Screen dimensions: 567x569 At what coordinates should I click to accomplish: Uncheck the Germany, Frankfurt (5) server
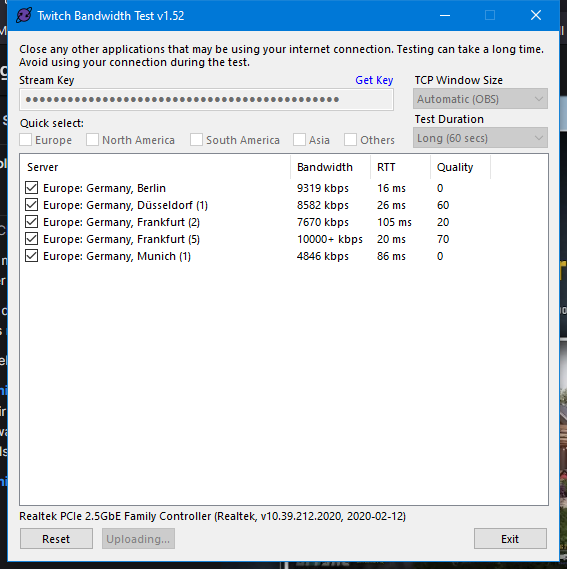[x=32, y=239]
